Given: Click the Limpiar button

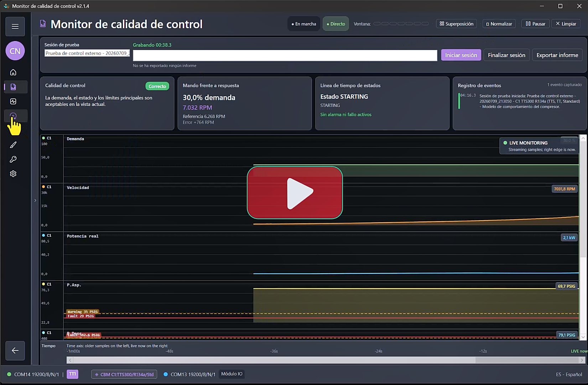Looking at the screenshot, I should [566, 24].
